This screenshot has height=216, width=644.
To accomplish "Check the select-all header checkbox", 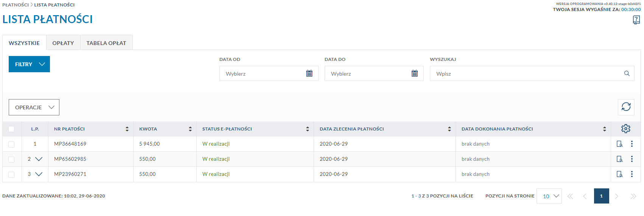I will 11,129.
